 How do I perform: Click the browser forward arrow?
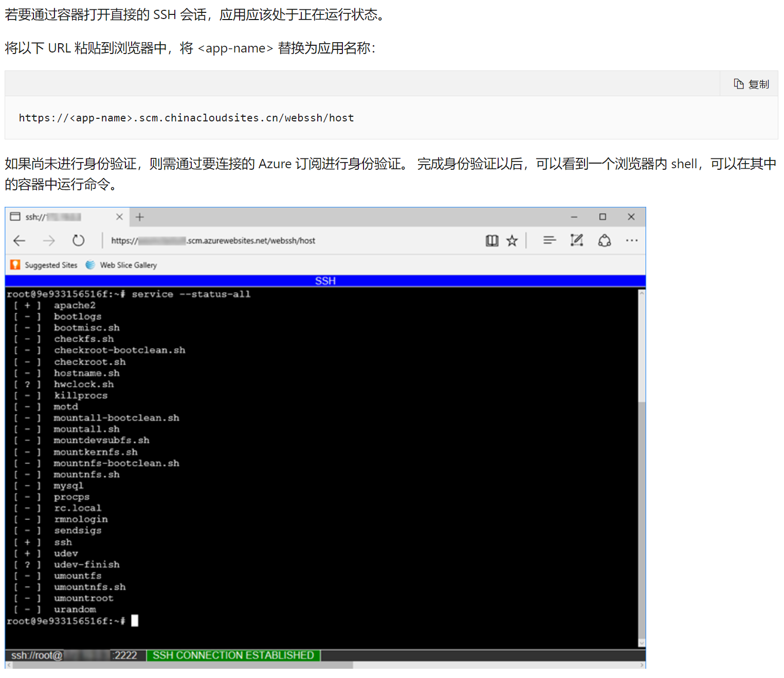(49, 240)
